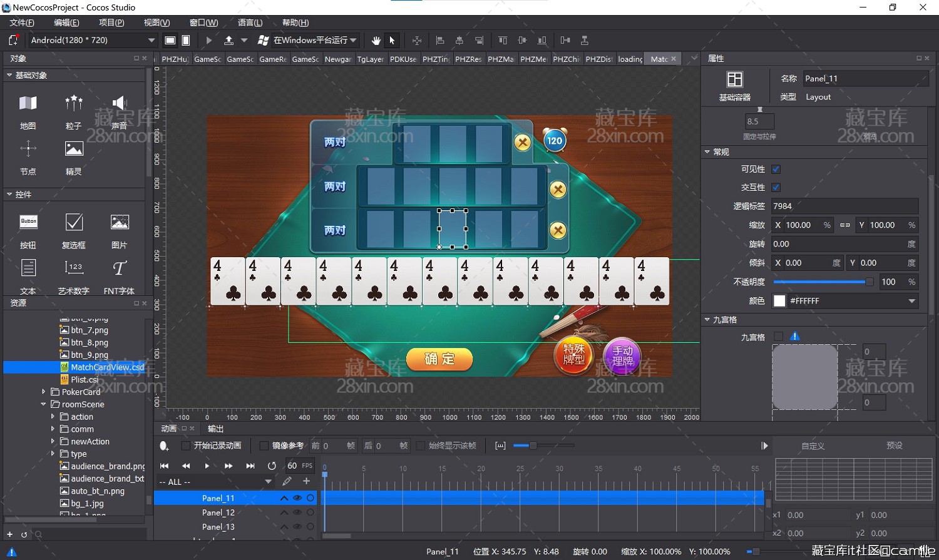Select the FNT字体 font widget
The image size is (939, 560).
coord(120,276)
